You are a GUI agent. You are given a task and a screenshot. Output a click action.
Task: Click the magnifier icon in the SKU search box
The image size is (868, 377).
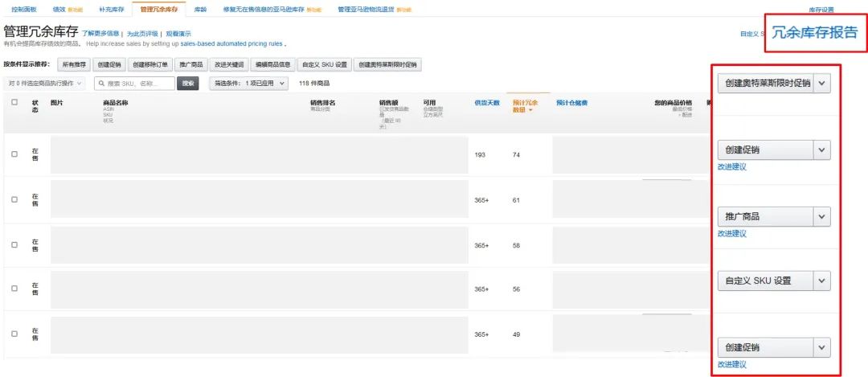pyautogui.click(x=102, y=83)
